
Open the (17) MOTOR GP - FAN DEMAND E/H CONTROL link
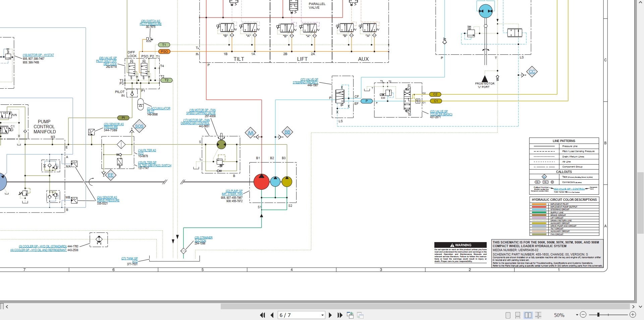195,122
